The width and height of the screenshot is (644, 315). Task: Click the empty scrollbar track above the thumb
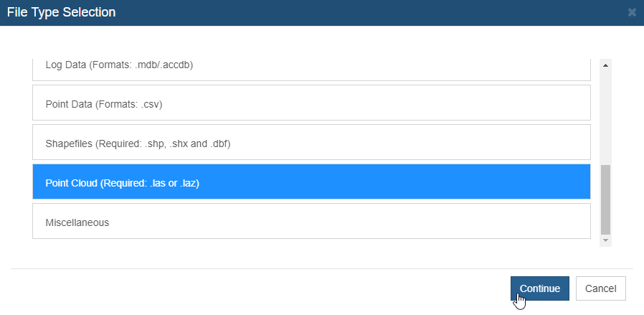tap(605, 118)
